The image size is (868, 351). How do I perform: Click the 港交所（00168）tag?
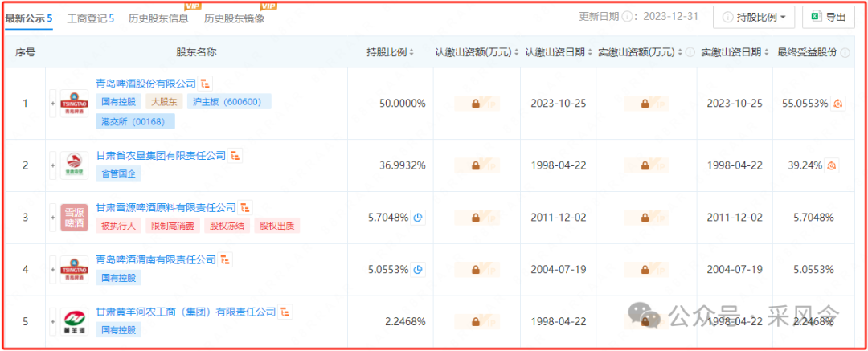[x=136, y=121]
